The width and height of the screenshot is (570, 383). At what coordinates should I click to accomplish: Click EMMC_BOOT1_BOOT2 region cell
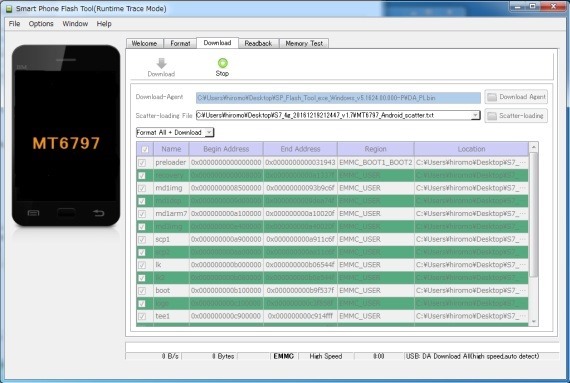tap(376, 162)
